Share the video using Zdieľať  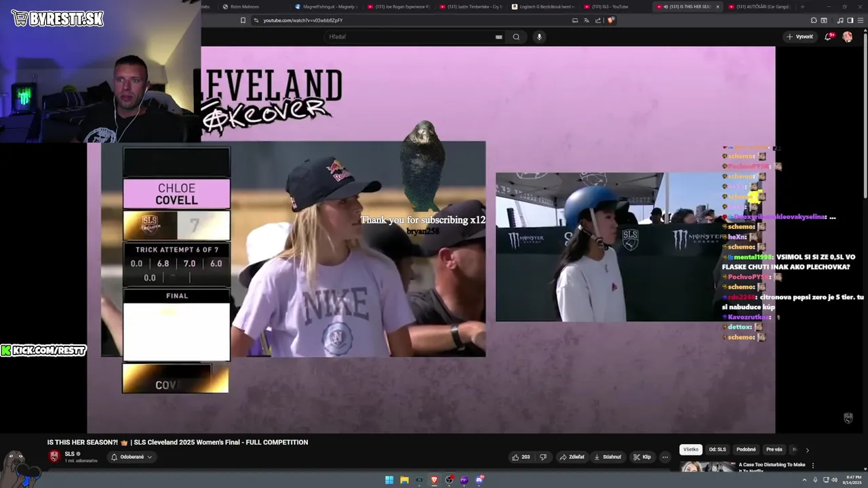click(572, 457)
